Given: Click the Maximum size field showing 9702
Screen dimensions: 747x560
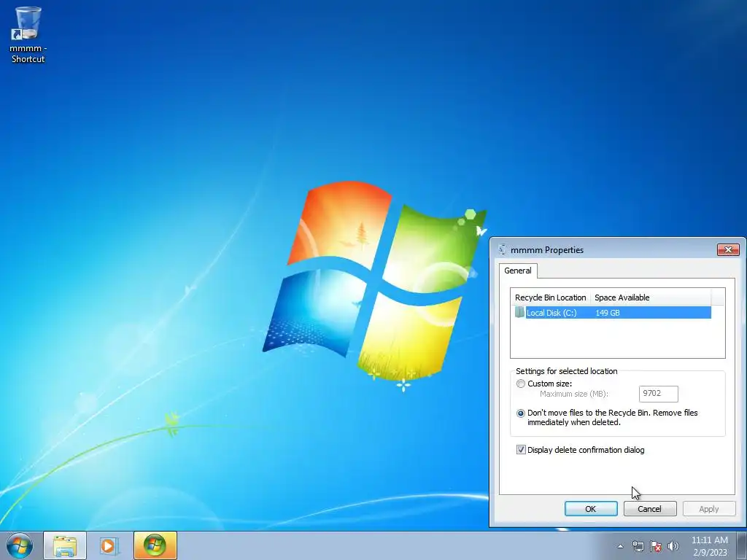Looking at the screenshot, I should (x=659, y=393).
